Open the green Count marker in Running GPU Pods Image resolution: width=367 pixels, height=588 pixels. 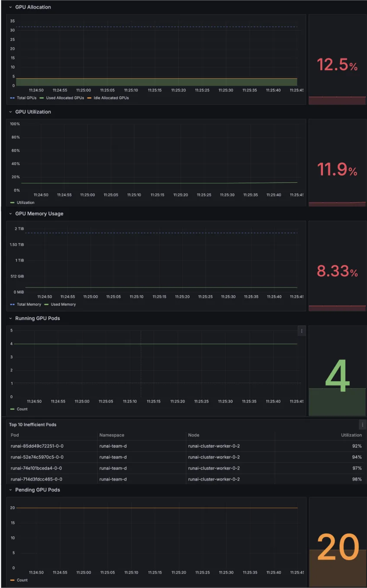point(12,409)
